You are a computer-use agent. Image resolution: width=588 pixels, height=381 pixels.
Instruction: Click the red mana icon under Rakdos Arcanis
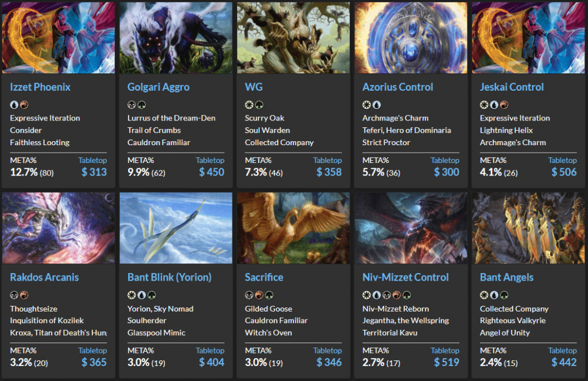24,296
